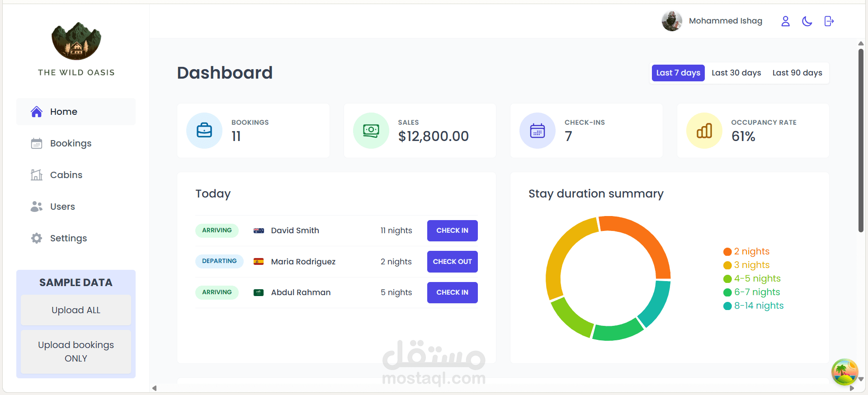Click the ARRIVING tag for Abdul Rahman
The height and width of the screenshot is (395, 868).
click(217, 292)
